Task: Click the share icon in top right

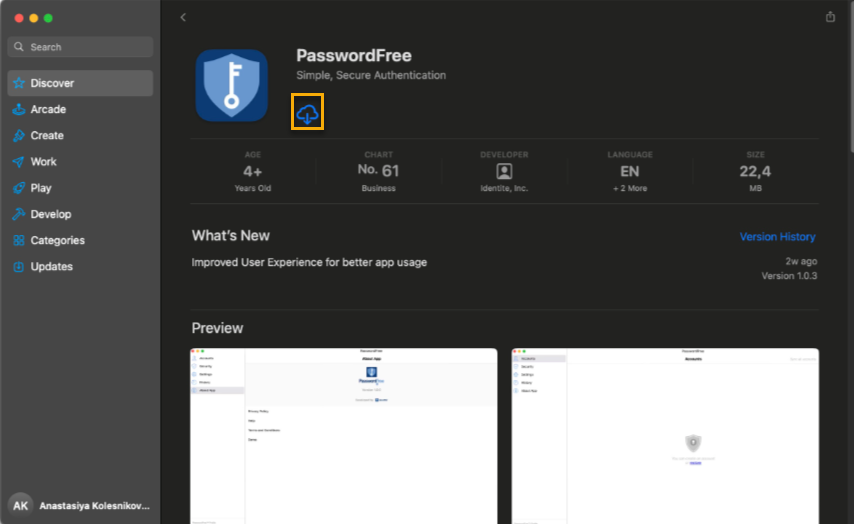Action: click(x=830, y=17)
